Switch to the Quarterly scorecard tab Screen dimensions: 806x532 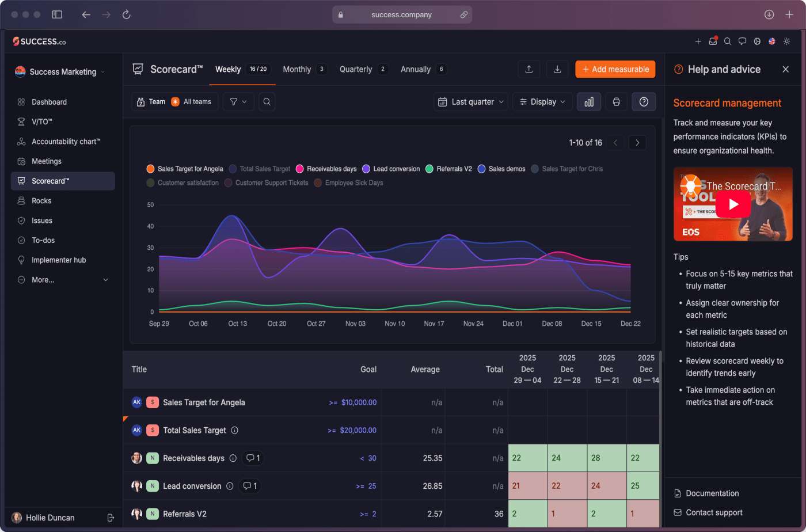364,69
